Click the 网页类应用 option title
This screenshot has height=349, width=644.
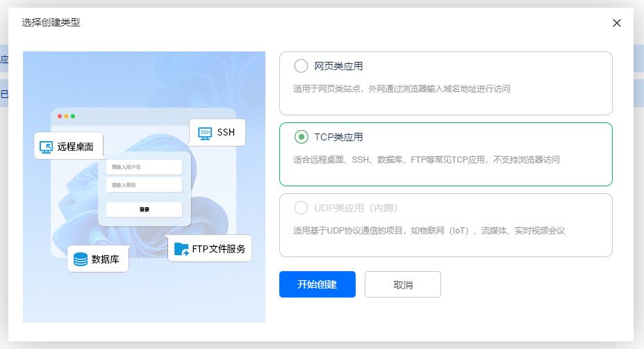pos(338,66)
